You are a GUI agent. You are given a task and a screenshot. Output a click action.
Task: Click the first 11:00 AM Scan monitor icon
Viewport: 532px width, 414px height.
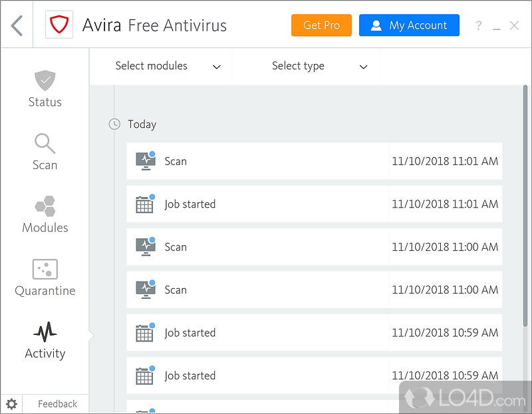(145, 247)
